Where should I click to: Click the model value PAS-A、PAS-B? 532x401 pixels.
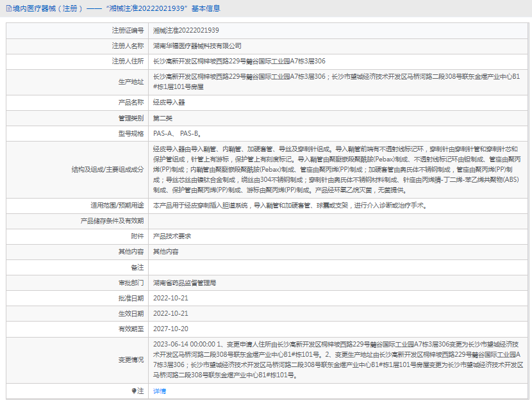[177, 133]
